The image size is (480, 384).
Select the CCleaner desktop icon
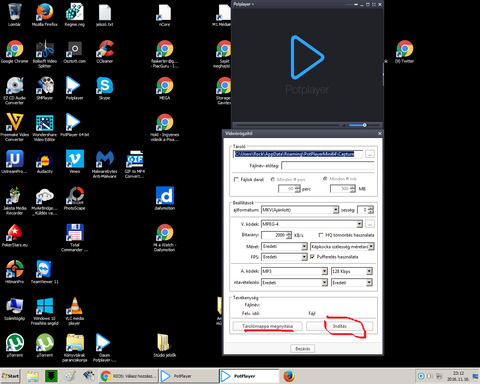[x=105, y=52]
